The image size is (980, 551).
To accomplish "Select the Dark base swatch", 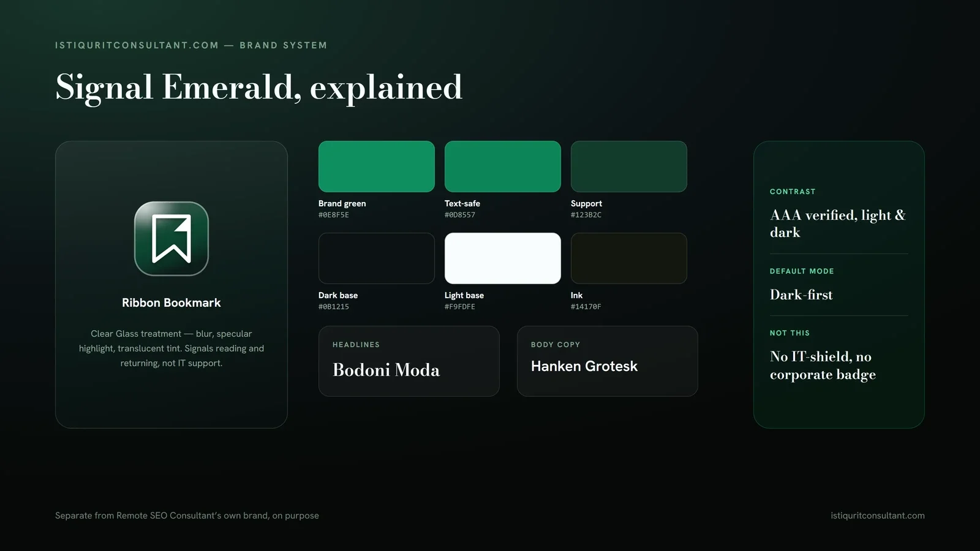I will click(377, 258).
